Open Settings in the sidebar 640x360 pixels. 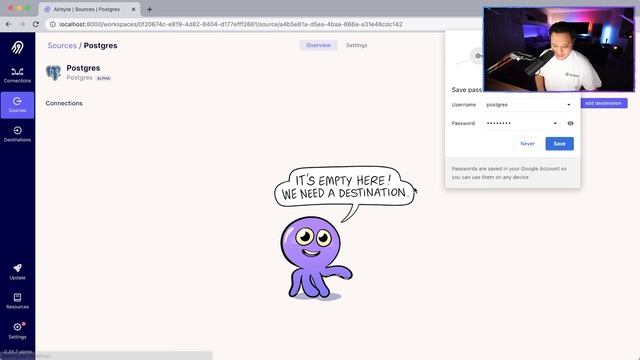pyautogui.click(x=17, y=331)
